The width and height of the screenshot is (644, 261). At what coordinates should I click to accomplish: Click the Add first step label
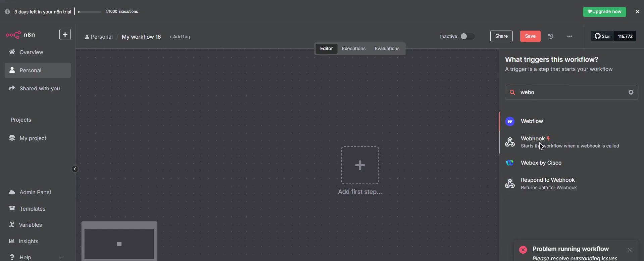point(360,192)
